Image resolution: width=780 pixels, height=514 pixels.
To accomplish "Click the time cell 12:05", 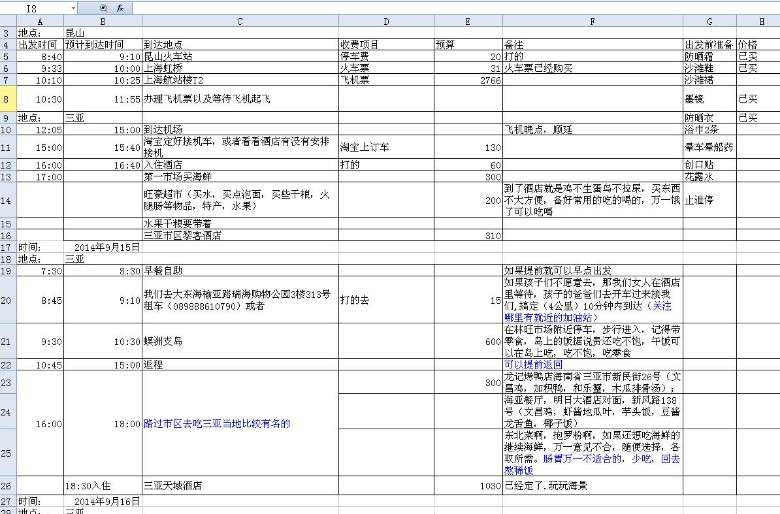I will click(x=40, y=129).
